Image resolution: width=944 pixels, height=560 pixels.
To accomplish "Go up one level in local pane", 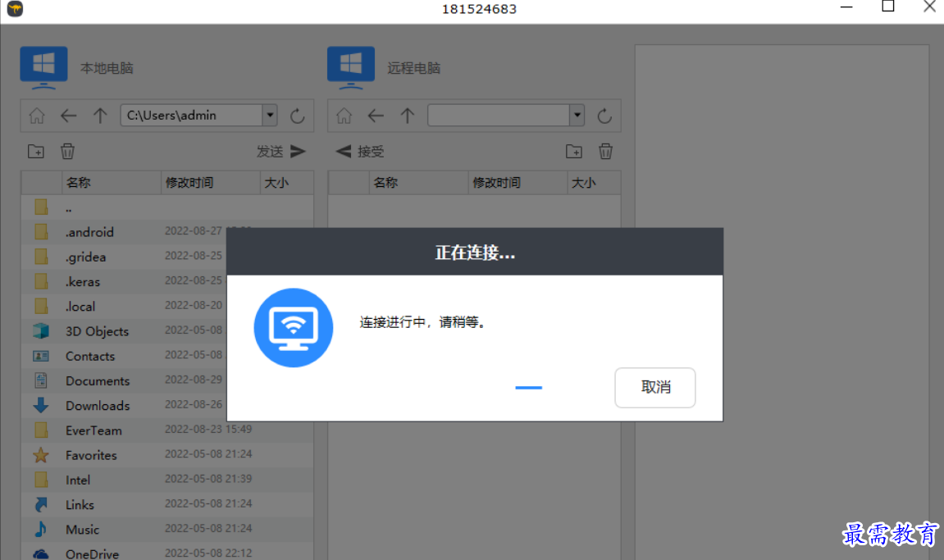I will 100,116.
